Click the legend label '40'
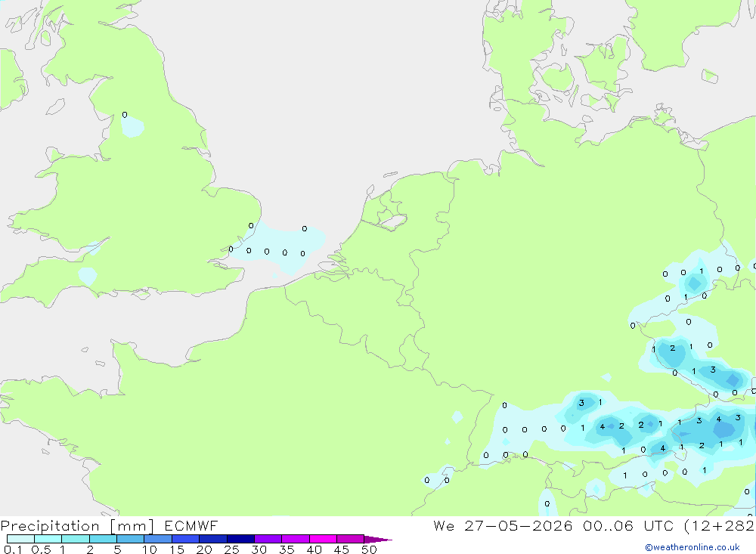This screenshot has width=756, height=554. [314, 549]
